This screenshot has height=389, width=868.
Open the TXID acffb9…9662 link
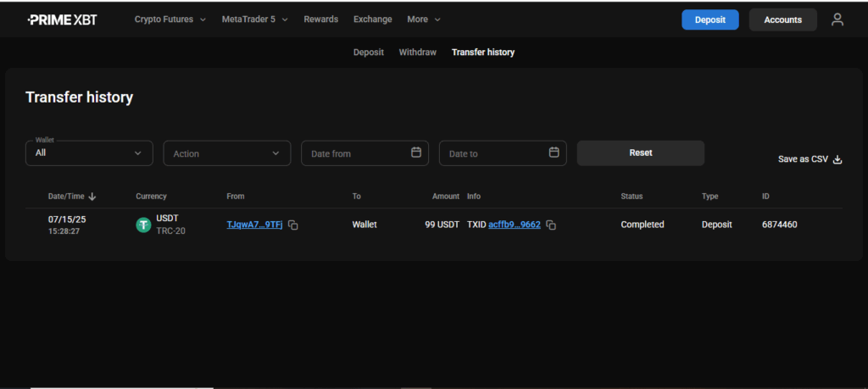[x=515, y=225]
